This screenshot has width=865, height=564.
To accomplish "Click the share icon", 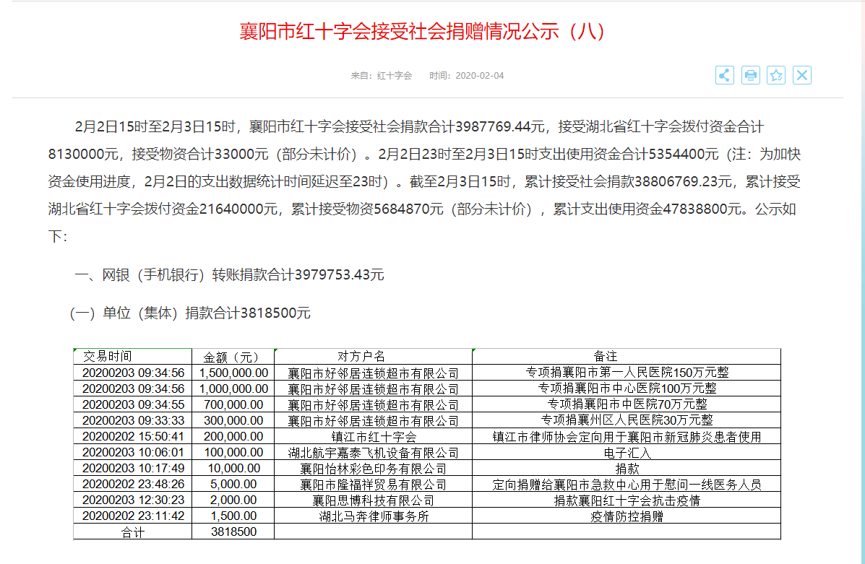I will (725, 75).
